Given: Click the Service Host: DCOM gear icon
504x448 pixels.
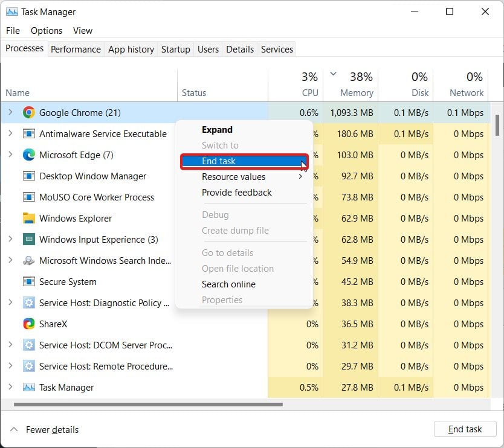Looking at the screenshot, I should click(x=28, y=345).
